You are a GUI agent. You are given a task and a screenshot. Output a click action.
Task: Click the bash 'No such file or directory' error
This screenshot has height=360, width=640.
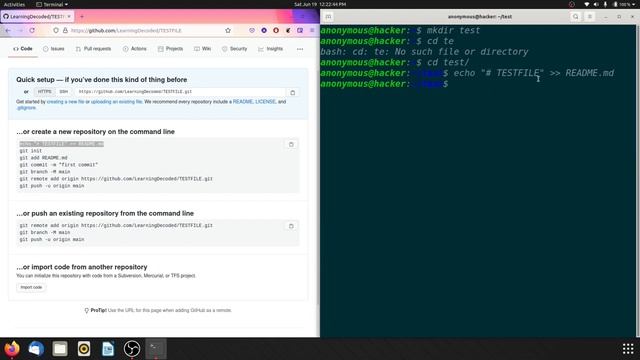pyautogui.click(x=424, y=52)
